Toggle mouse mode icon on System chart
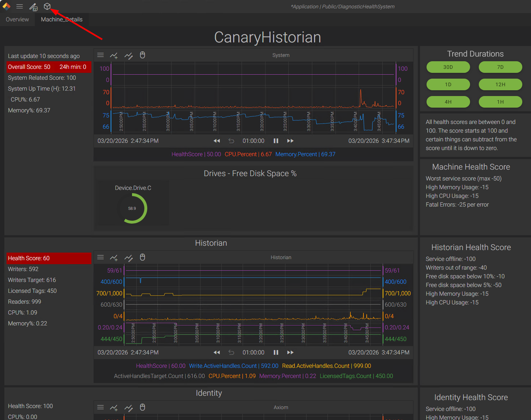The width and height of the screenshot is (531, 420). [143, 55]
